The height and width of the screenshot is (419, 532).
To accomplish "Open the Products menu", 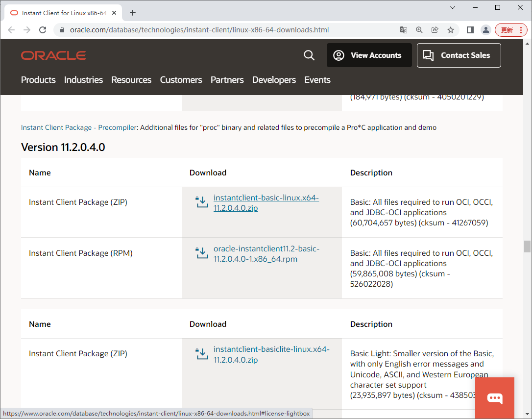I will pyautogui.click(x=38, y=80).
